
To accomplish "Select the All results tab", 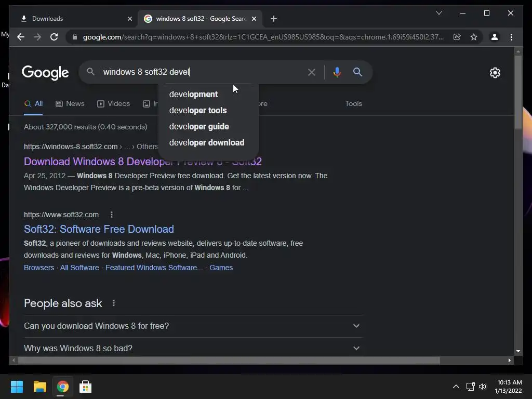I will (33, 104).
